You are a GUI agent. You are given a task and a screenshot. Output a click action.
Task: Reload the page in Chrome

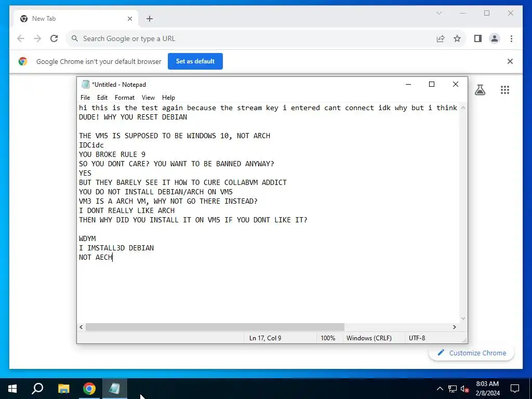[54, 38]
